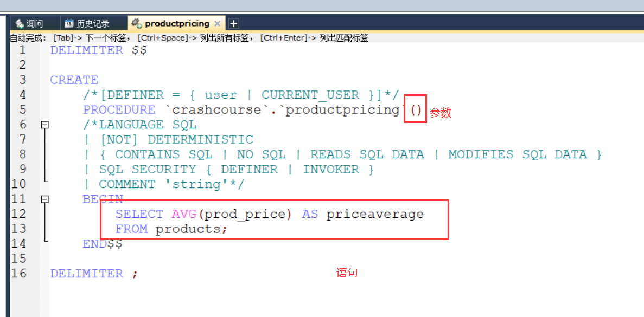Click the highlighted empty parentheses after productpricing
Image resolution: width=644 pixels, height=317 pixels.
pyautogui.click(x=415, y=109)
